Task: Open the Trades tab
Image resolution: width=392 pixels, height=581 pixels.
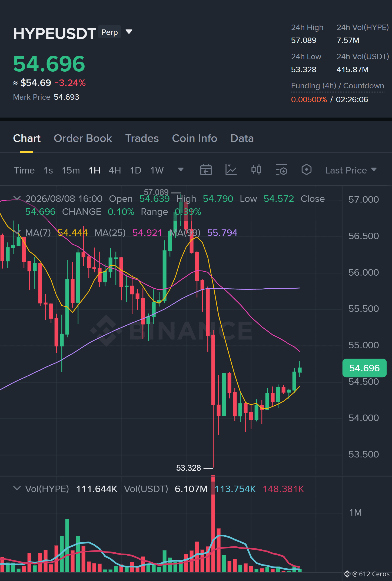Action: pos(142,138)
